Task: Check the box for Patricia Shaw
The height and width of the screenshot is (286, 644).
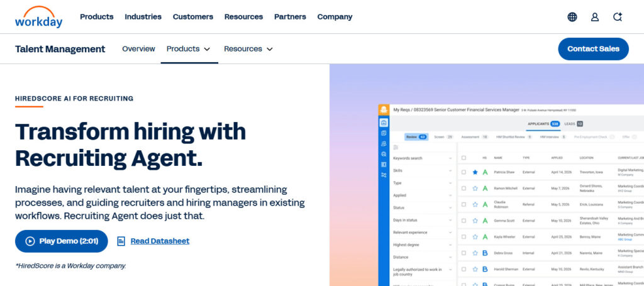Action: tap(464, 172)
